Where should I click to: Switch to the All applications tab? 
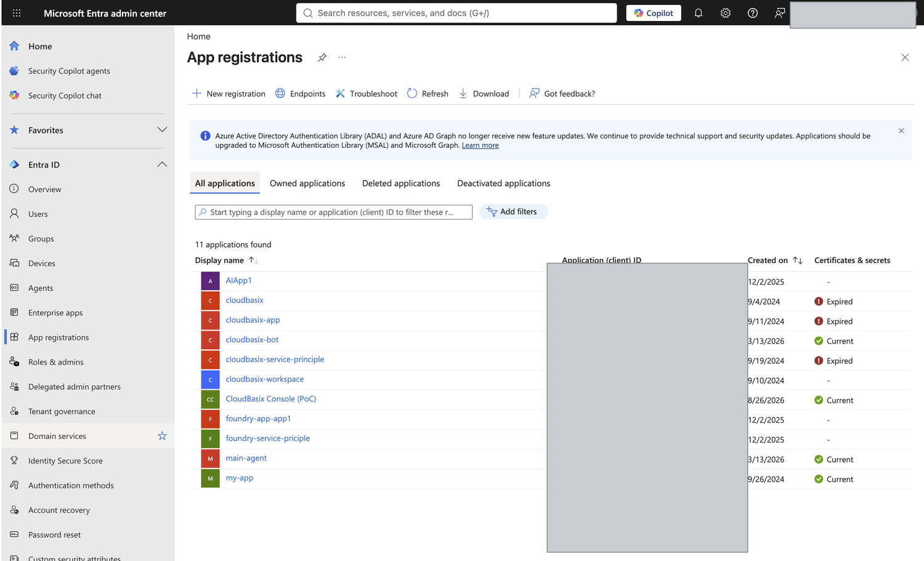[225, 184]
